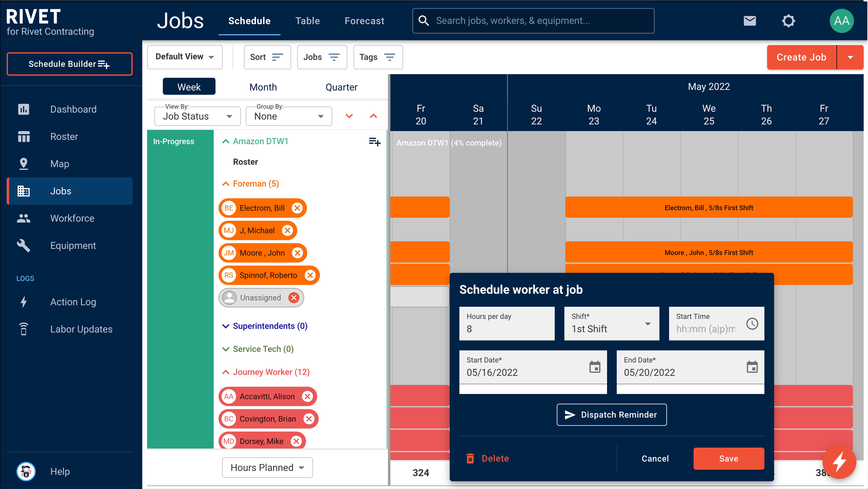This screenshot has height=489, width=868.
Task: Click the search jobs input field
Action: pyautogui.click(x=533, y=21)
